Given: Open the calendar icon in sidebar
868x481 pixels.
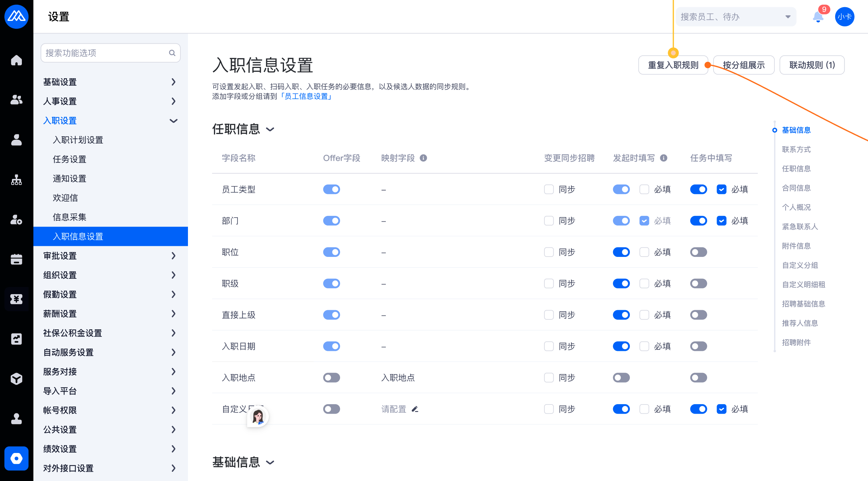Looking at the screenshot, I should click(16, 259).
